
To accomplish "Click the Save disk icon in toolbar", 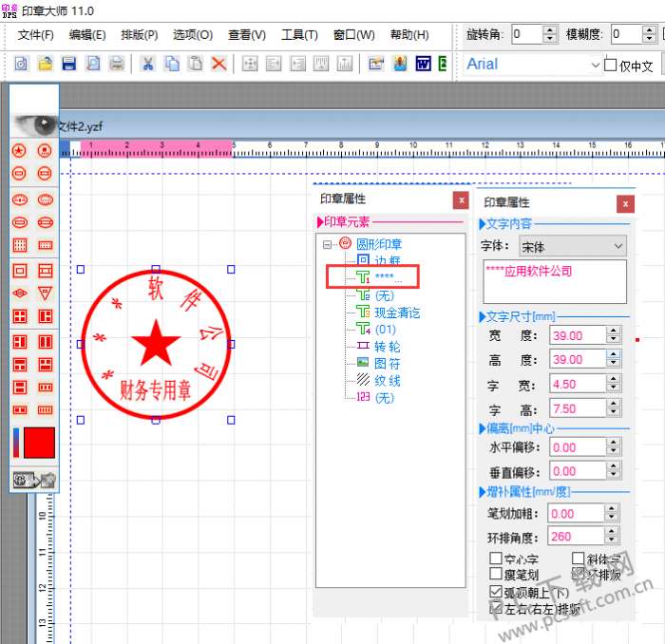I will pos(68,64).
